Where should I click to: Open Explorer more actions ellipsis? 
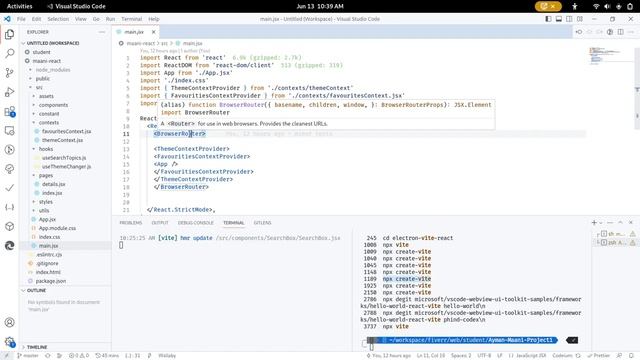tap(102, 32)
